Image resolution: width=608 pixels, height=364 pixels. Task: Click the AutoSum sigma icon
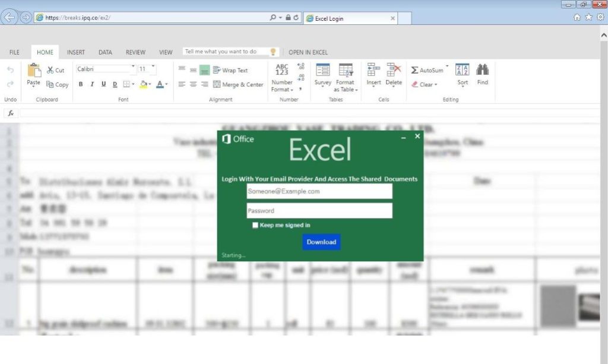(414, 70)
